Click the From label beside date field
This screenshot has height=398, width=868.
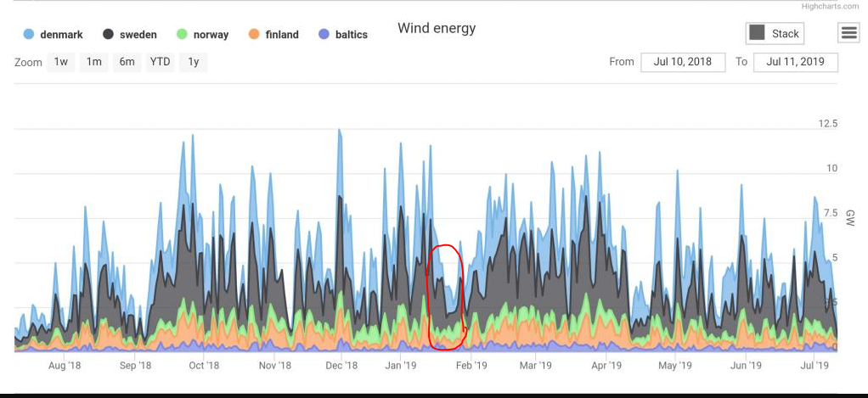tap(622, 62)
